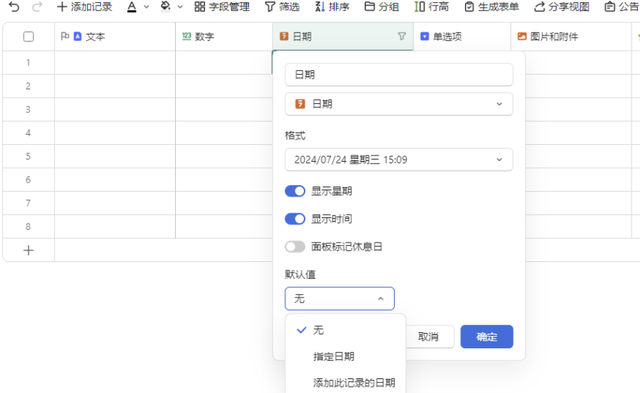
Task: Click the 筛选 filter toolbar button
Action: [282, 7]
